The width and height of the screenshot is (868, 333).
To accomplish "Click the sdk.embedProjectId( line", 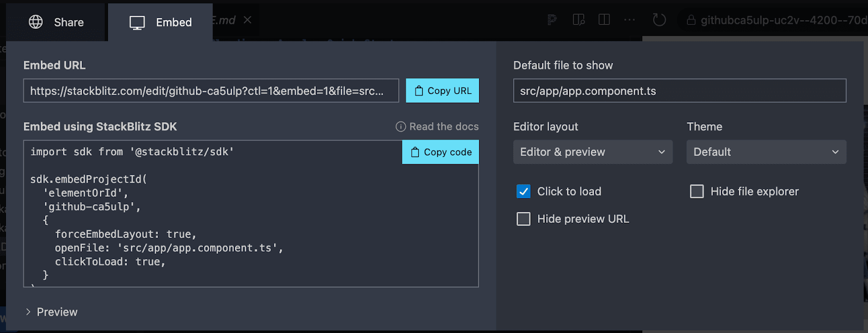I will 88,179.
